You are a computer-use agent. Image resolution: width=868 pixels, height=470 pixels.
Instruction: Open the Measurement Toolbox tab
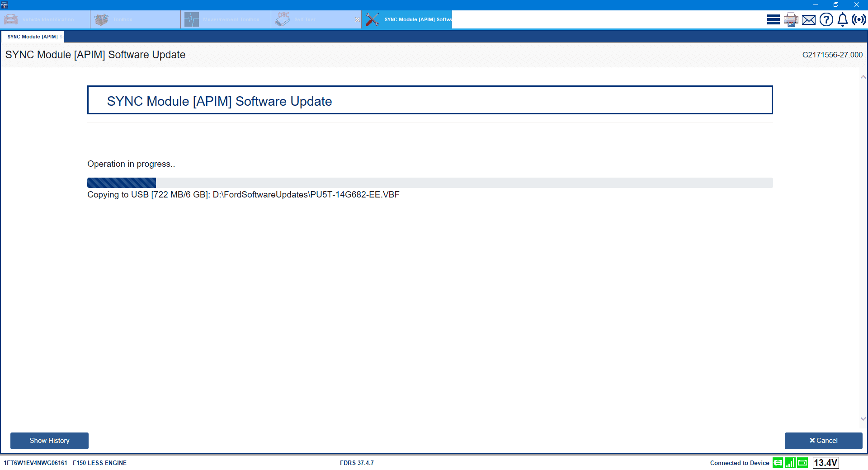[x=226, y=20]
